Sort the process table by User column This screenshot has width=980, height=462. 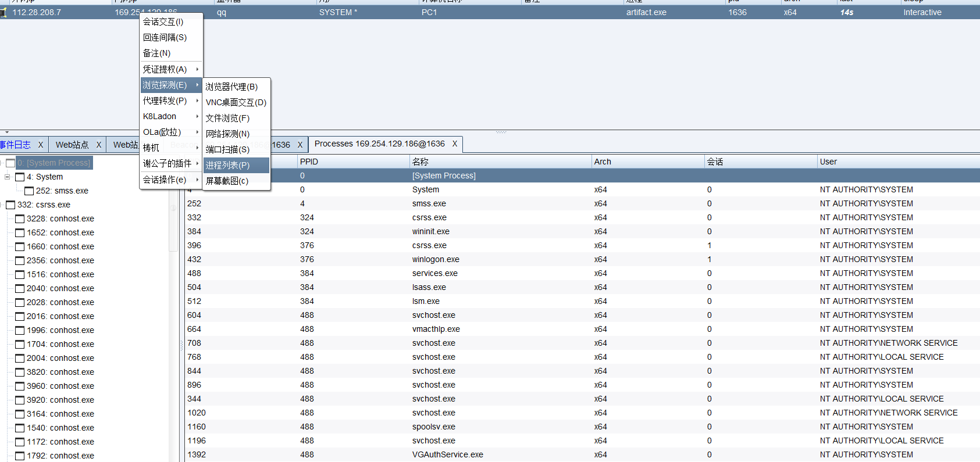(899, 162)
